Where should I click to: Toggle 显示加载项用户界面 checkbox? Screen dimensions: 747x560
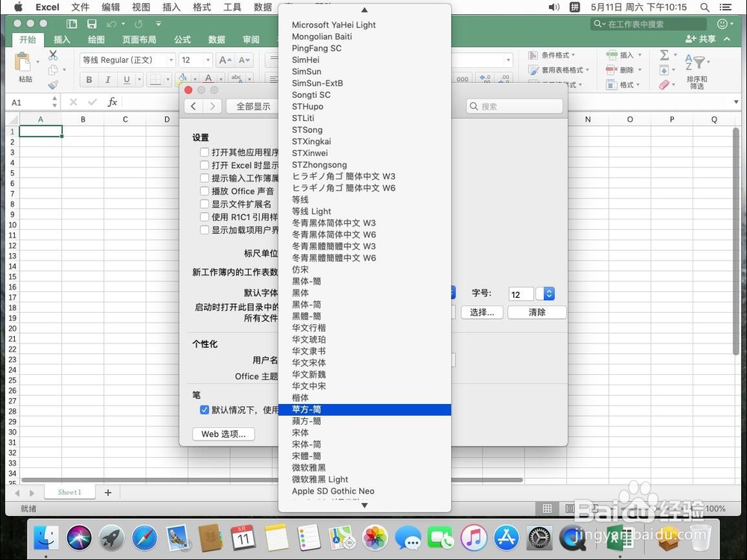click(205, 229)
